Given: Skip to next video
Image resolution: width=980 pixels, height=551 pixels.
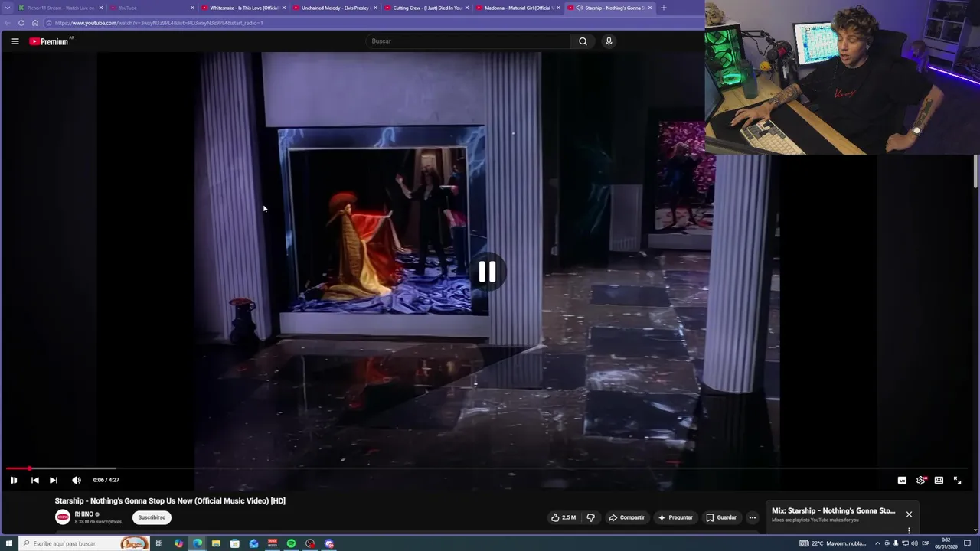Looking at the screenshot, I should (x=54, y=480).
